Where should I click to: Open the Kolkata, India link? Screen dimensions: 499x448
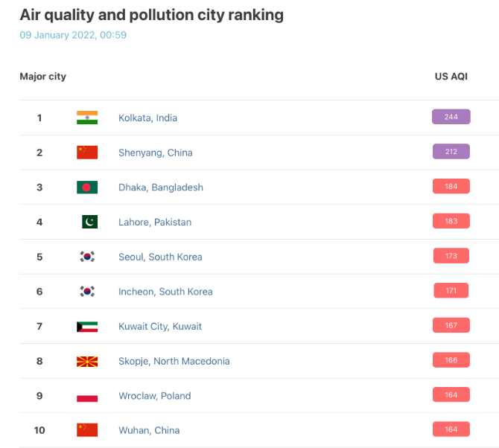(x=147, y=118)
